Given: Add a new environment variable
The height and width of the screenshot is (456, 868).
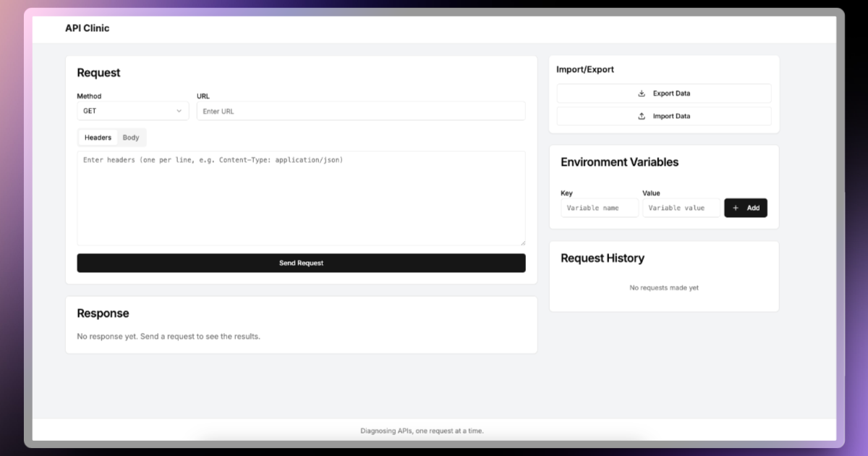Looking at the screenshot, I should (x=746, y=208).
